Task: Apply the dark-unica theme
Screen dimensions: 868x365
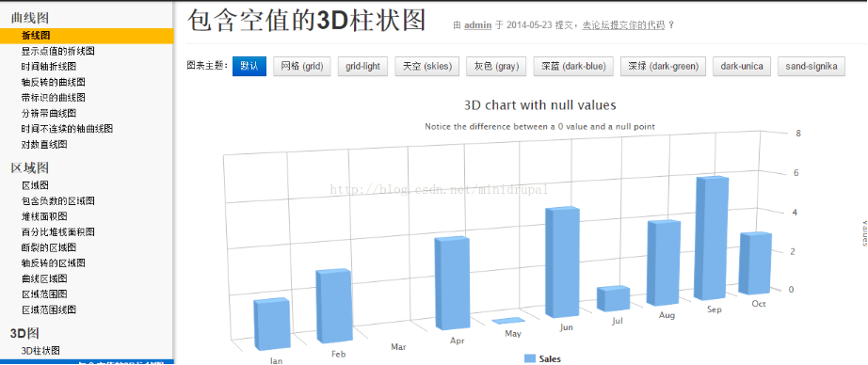Action: point(741,67)
